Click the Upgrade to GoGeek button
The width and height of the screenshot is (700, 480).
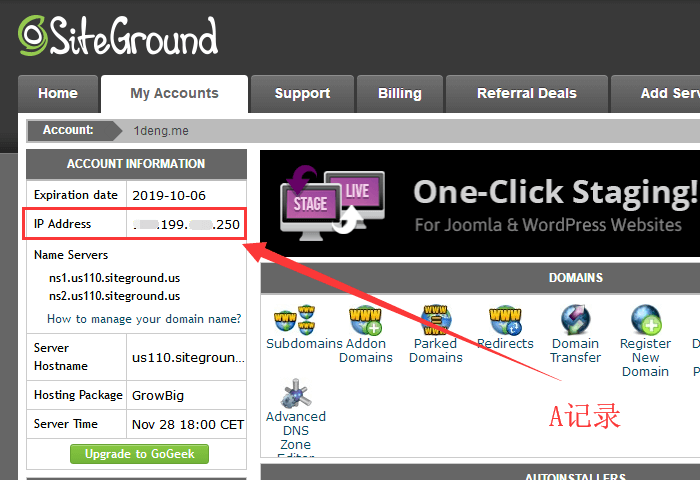pyautogui.click(x=139, y=454)
